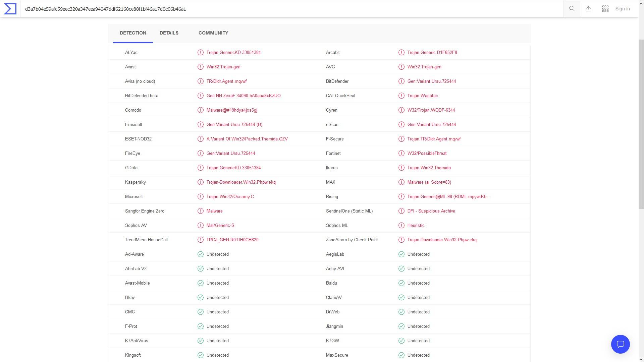Viewport: 644px width, 362px height.
Task: Click Mal/Generic-S Sophos AV result
Action: 220,226
